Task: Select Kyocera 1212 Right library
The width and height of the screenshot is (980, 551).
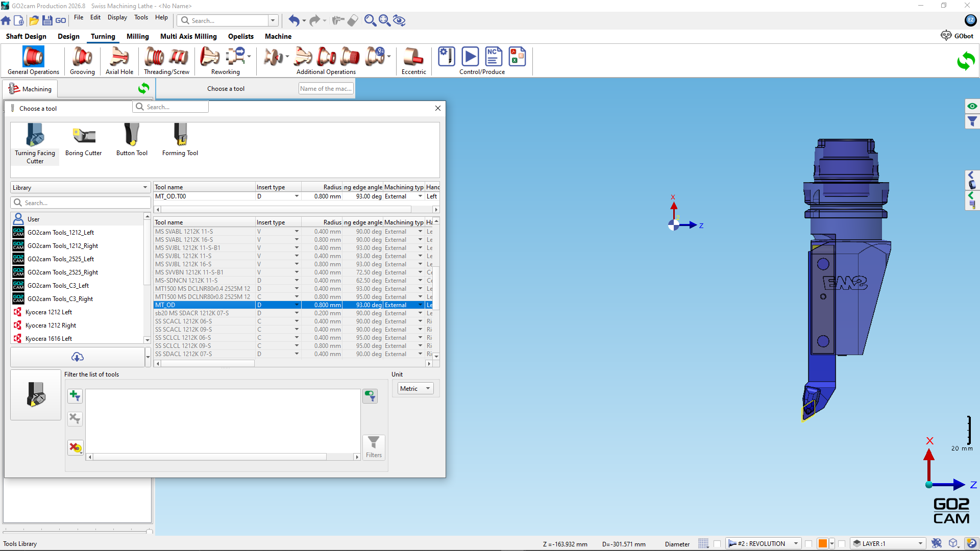Action: (x=51, y=325)
